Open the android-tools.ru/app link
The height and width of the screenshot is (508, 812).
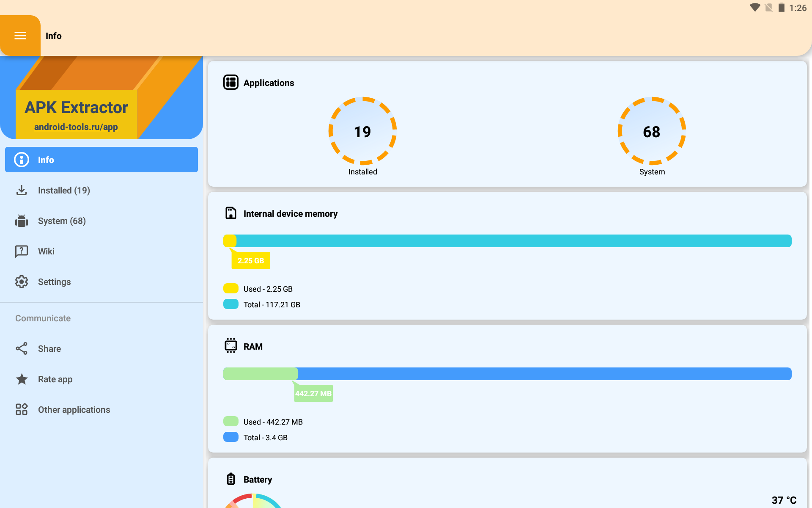[76, 127]
